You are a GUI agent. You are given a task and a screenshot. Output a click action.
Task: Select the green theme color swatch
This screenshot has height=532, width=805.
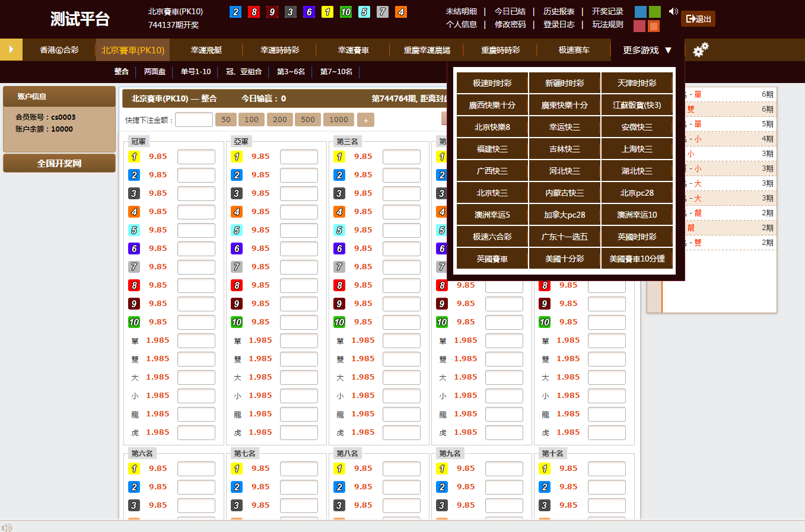(x=654, y=12)
